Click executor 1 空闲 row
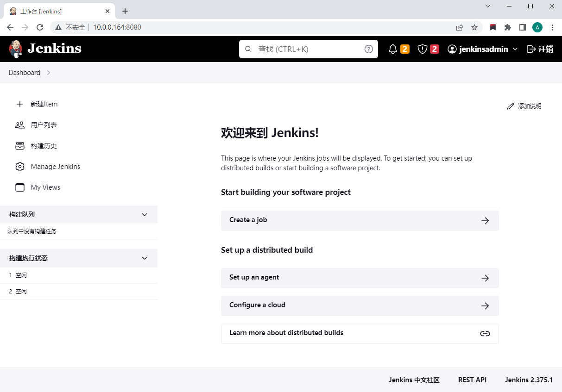 (79, 275)
